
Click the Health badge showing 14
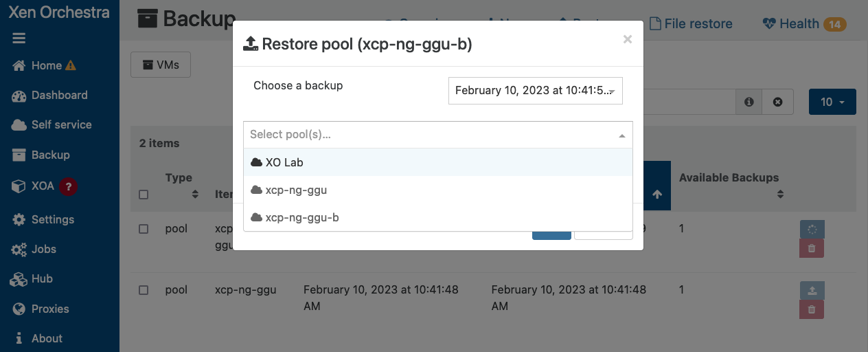(834, 24)
